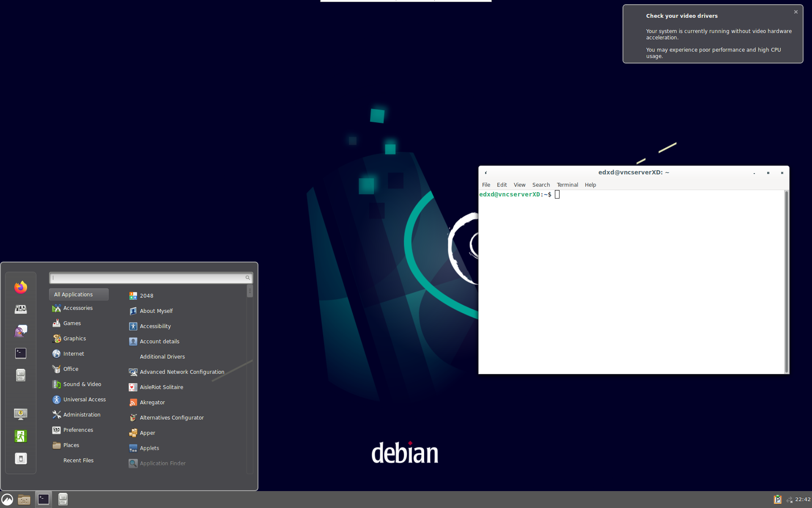Open the Terminal menu in the terminal window
Screen dimensions: 812x508
pos(567,185)
